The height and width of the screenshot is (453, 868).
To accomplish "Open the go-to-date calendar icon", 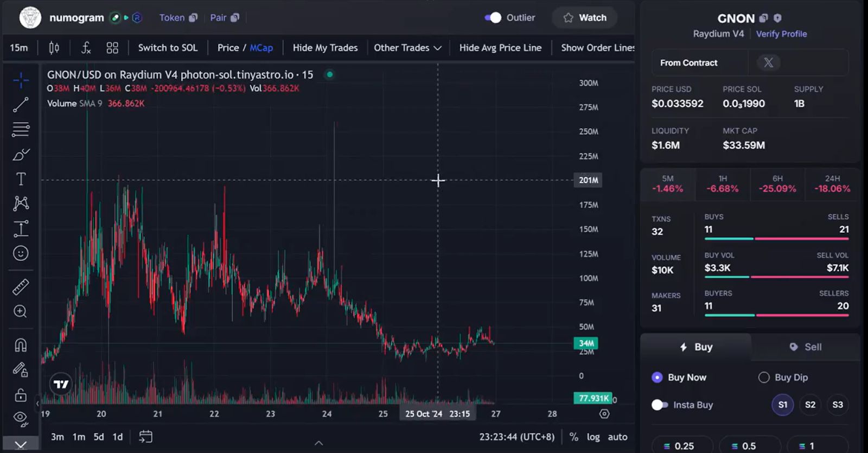I will pos(145,437).
